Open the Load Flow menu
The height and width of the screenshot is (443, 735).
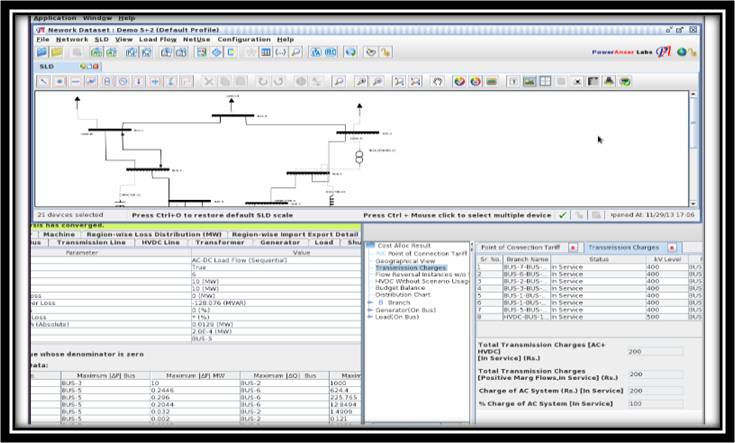pos(156,39)
